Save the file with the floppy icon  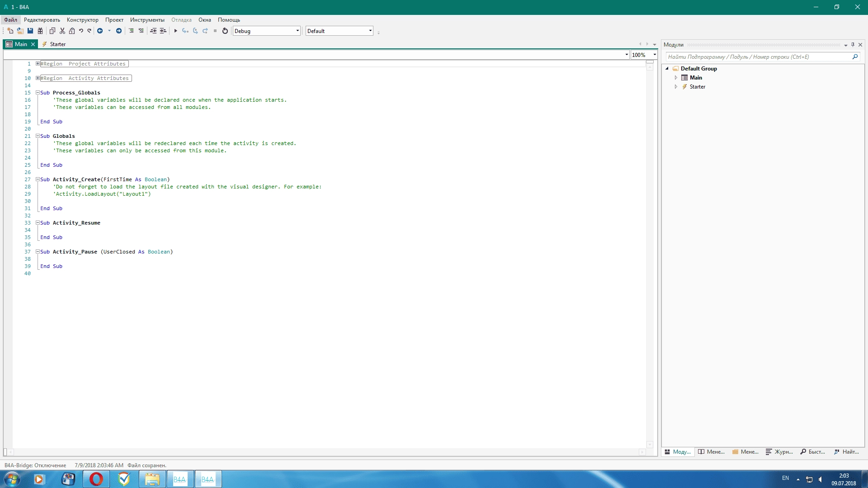[30, 31]
